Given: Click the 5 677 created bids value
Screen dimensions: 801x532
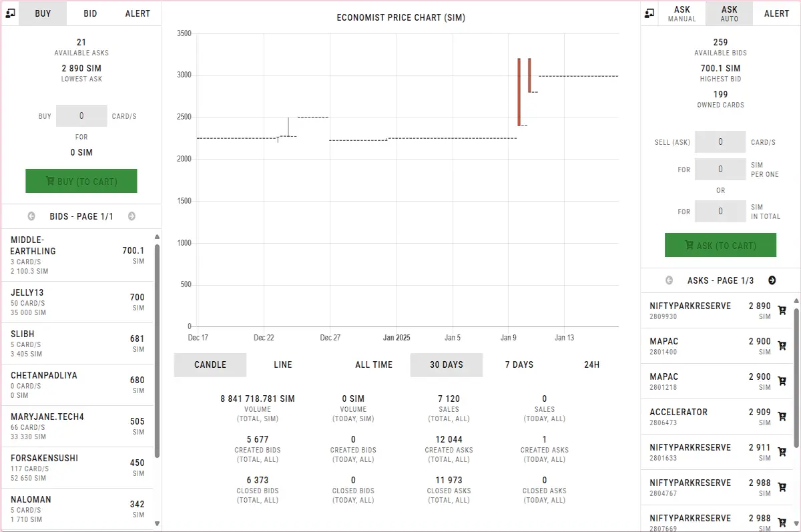Looking at the screenshot, I should [x=258, y=439].
